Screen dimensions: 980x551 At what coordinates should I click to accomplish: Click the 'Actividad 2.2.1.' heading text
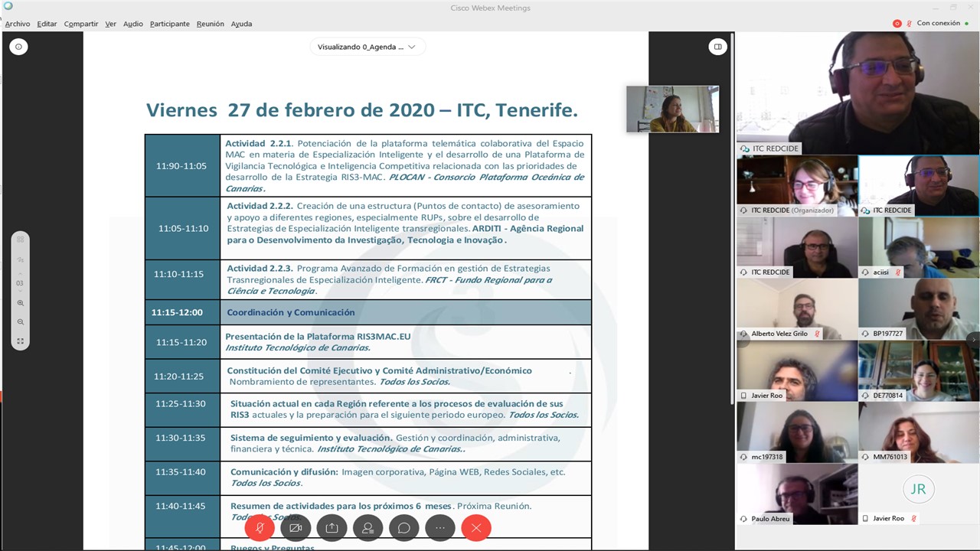(x=259, y=143)
